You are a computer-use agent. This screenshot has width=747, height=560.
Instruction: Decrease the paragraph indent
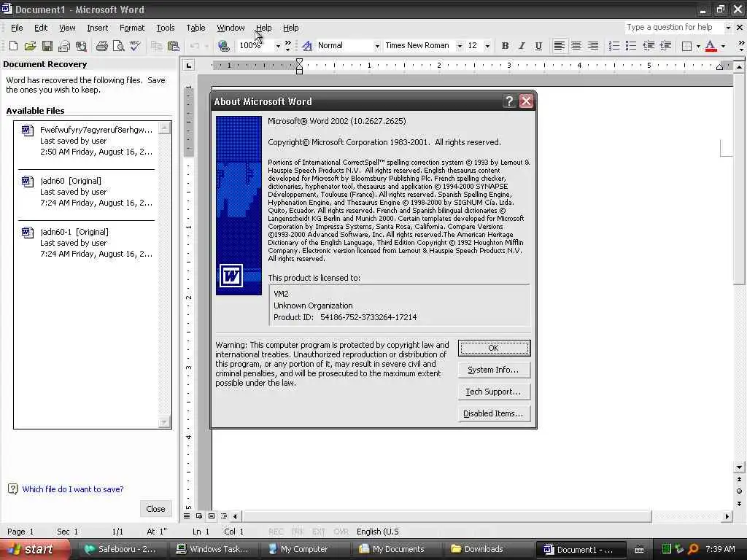(649, 46)
